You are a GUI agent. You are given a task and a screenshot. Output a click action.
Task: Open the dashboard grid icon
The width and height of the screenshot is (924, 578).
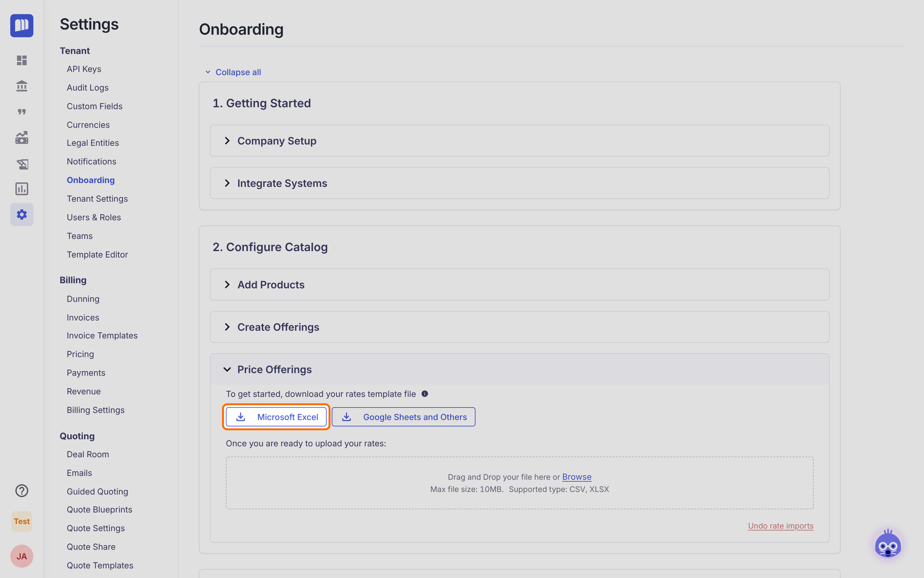22,60
